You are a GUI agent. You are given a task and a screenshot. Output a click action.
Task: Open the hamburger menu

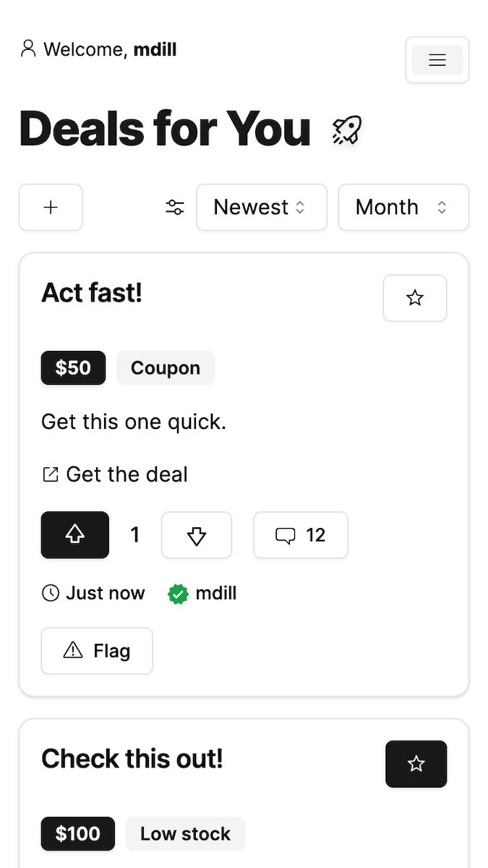[x=437, y=60]
